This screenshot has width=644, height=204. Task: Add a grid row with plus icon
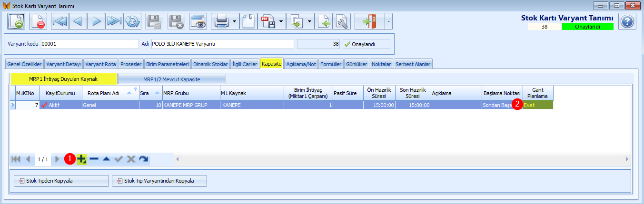(81, 159)
